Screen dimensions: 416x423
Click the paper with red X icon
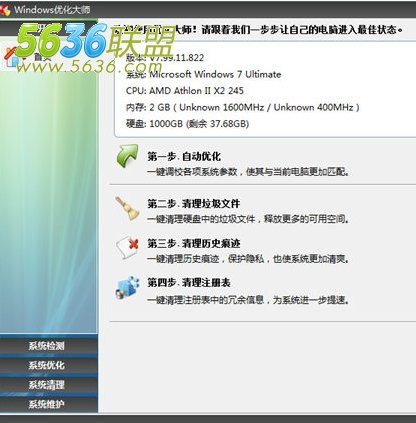tap(127, 247)
